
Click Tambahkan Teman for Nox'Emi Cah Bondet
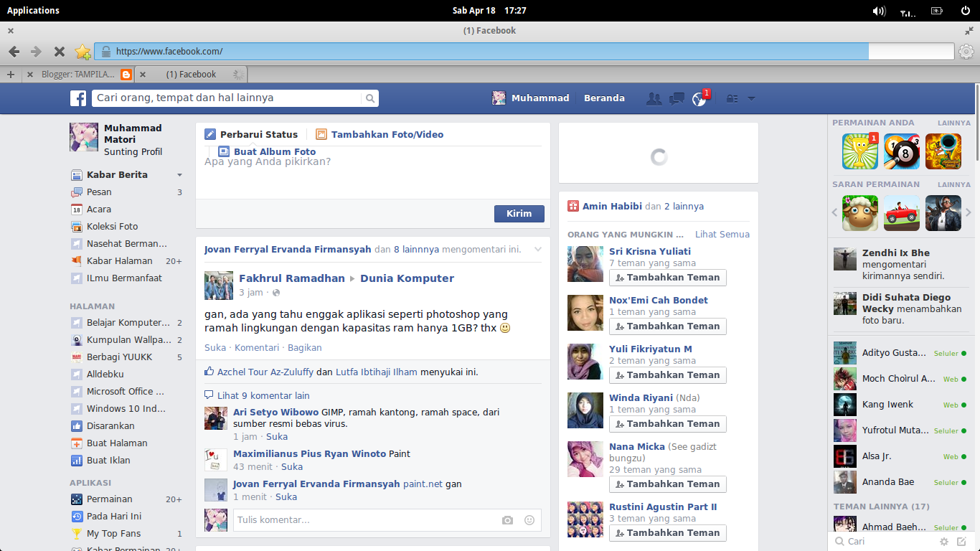coord(668,326)
